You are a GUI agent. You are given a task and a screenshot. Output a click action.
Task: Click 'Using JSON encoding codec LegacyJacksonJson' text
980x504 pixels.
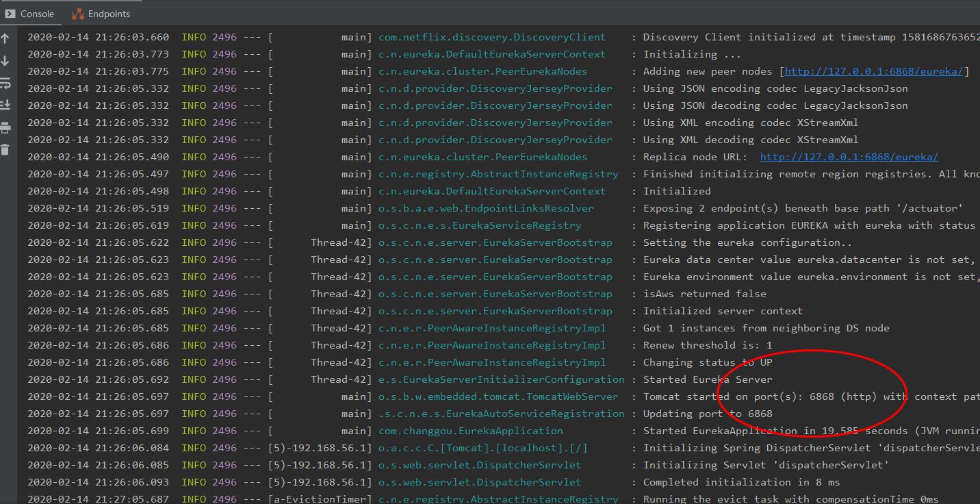[x=775, y=88]
